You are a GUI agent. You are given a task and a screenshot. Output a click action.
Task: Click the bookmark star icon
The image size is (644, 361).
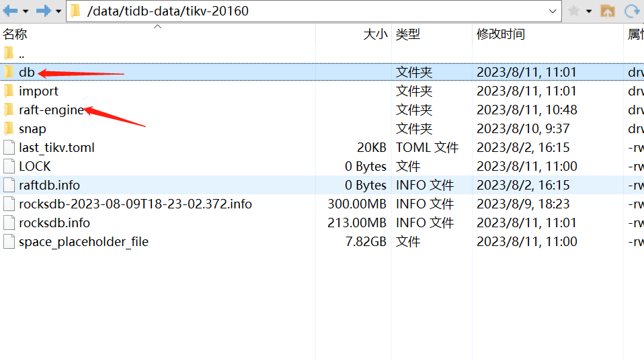coord(573,11)
